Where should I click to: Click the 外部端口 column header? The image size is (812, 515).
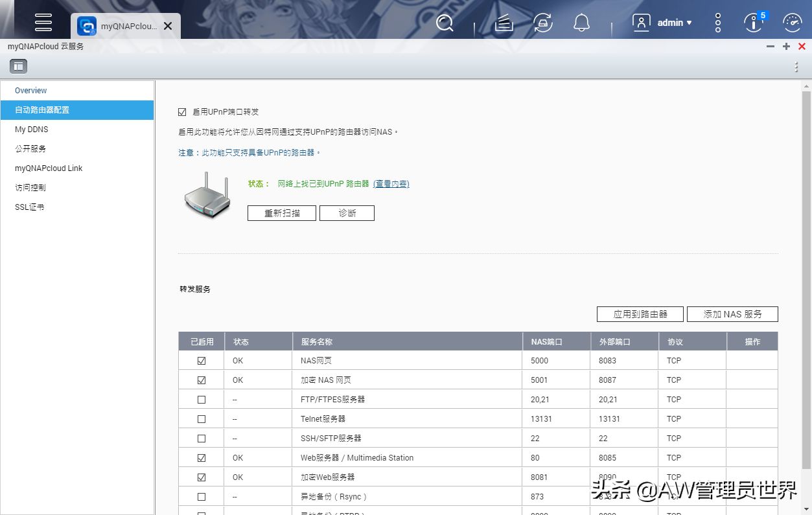click(x=625, y=341)
